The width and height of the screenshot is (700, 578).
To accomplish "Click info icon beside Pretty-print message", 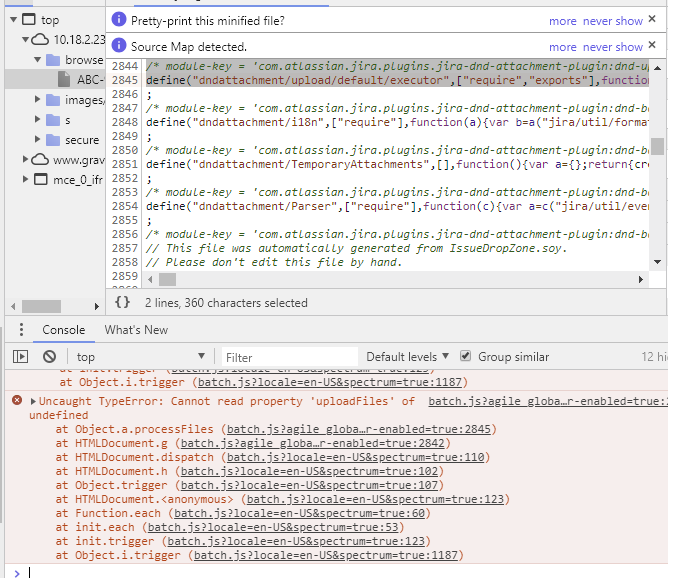I will click(119, 20).
